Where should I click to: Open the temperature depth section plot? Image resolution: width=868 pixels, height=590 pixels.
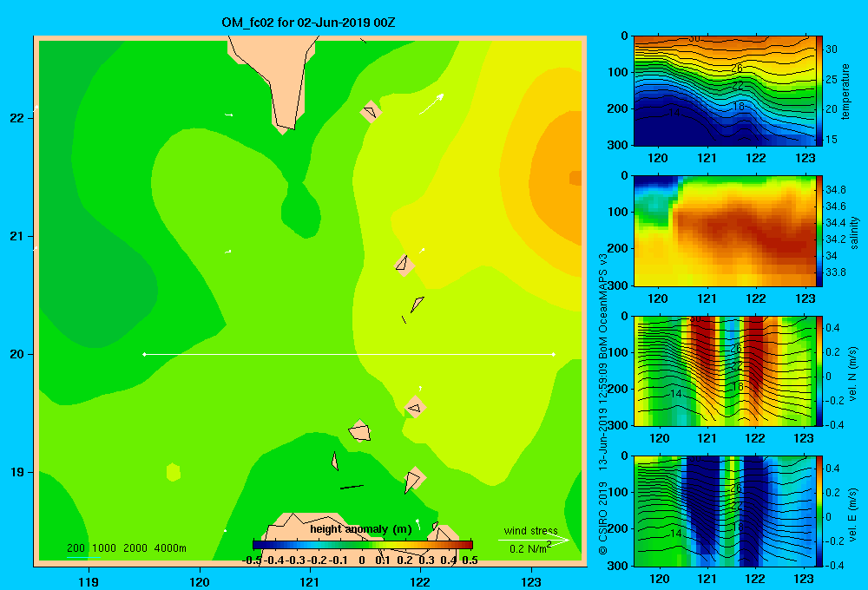[724, 91]
